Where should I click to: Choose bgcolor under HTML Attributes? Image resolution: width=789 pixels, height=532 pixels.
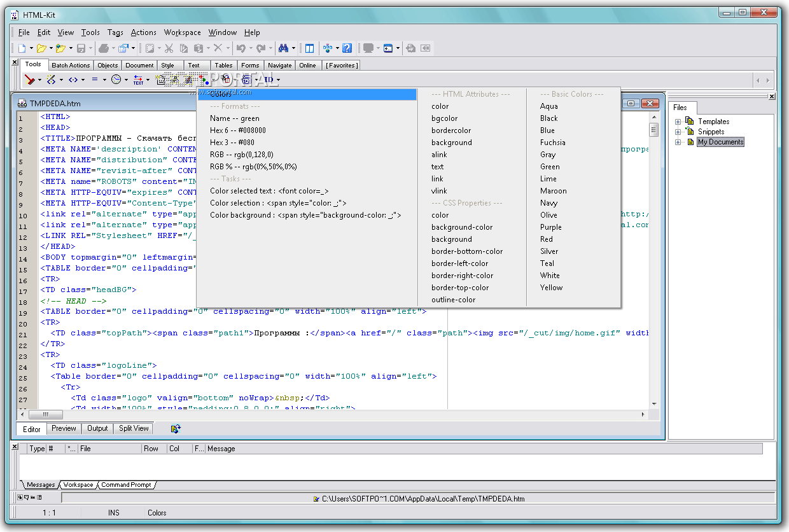point(444,118)
